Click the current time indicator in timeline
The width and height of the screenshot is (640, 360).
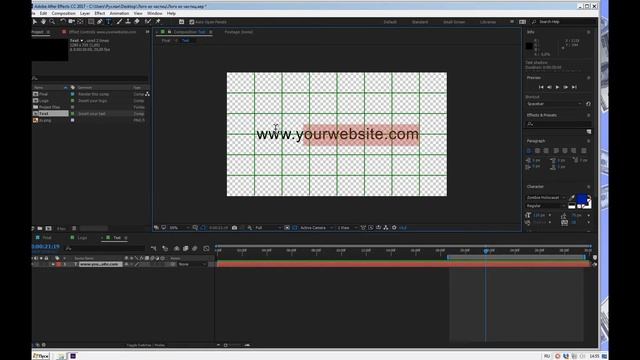[486, 251]
